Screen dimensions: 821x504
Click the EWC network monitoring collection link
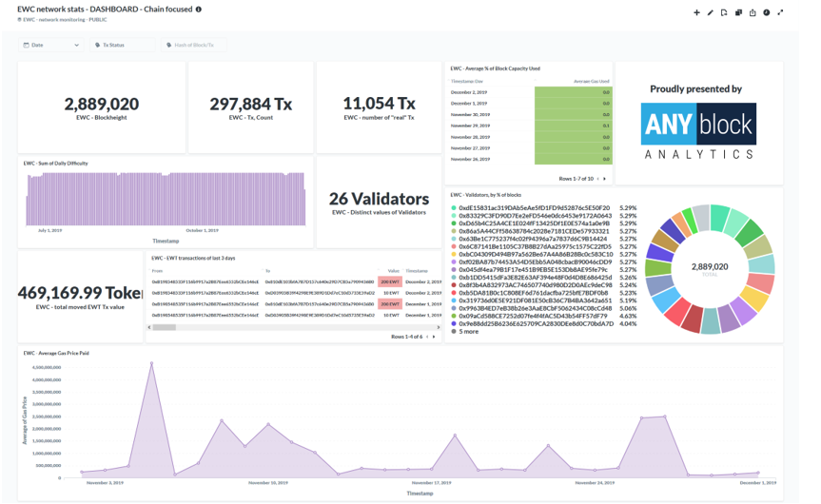coord(63,19)
